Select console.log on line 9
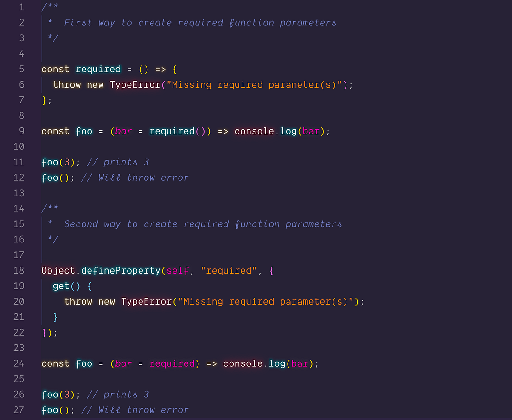Viewport: 512px width, 420px height. 265,131
